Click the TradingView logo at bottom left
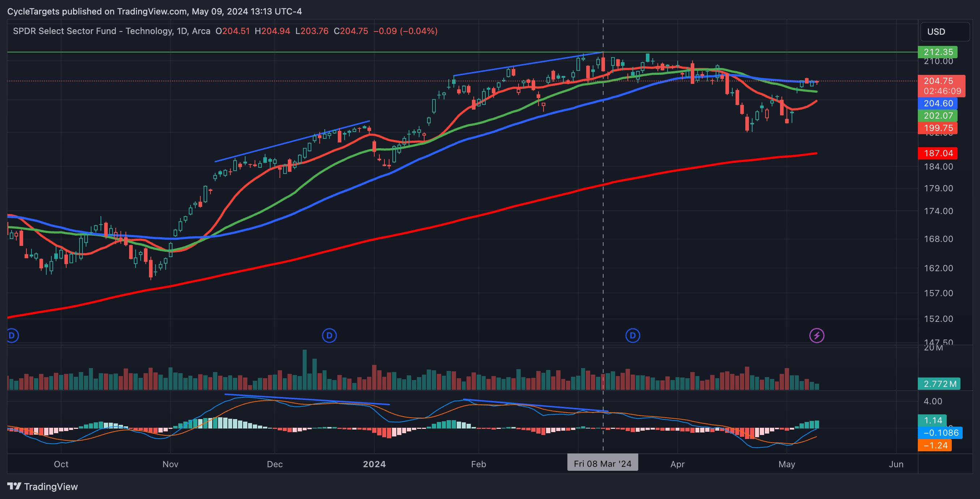The height and width of the screenshot is (499, 980). [x=43, y=486]
